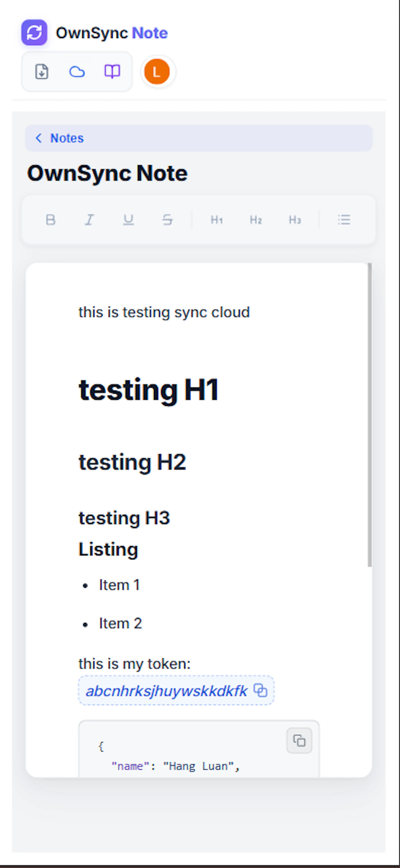400x868 pixels.
Task: Click the back chevron beside Notes
Action: coord(39,138)
